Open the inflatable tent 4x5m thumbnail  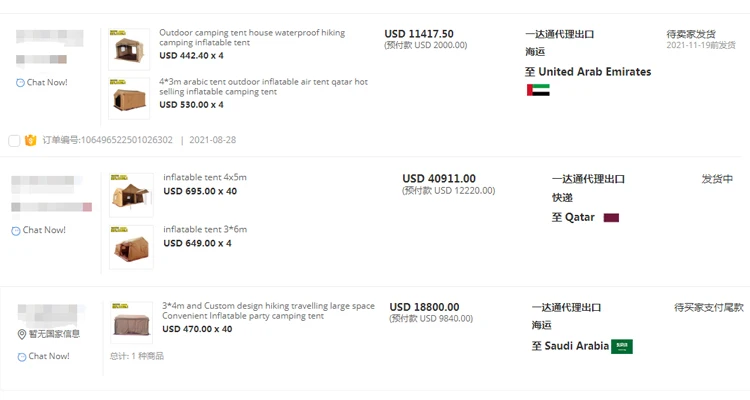132,194
